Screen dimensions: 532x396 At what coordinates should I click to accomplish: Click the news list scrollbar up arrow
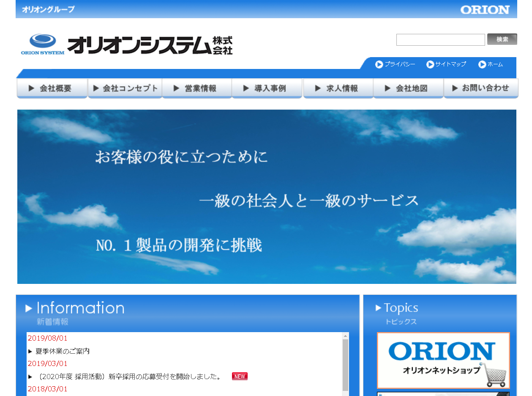coord(346,336)
